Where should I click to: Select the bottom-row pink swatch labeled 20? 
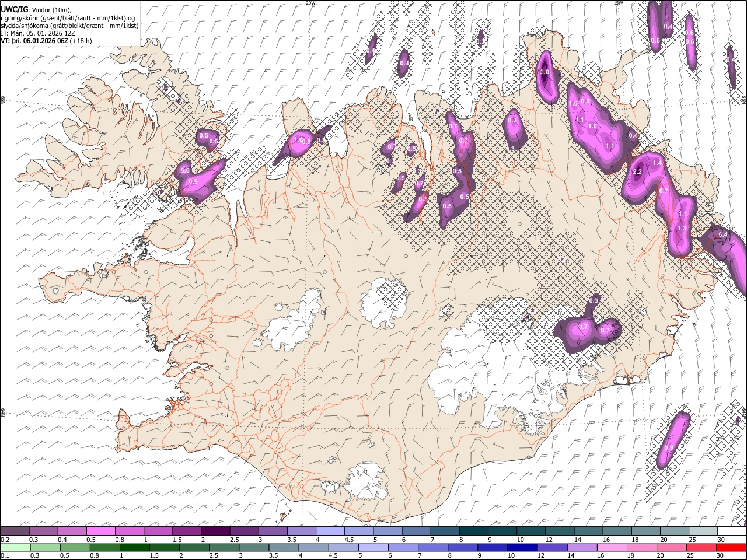pyautogui.click(x=672, y=547)
